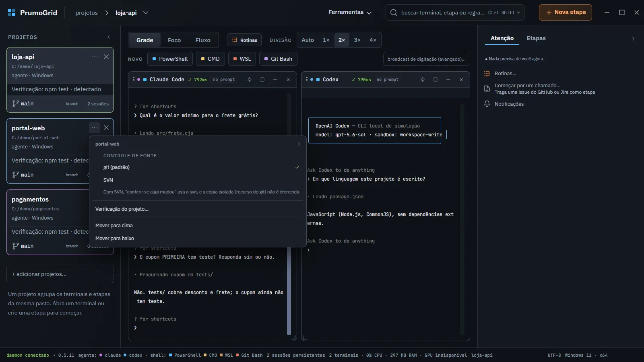Viewport: 644px width, 362px height.
Task: Open the loja-api project dropdown in the breadcrumb
Action: point(146,13)
